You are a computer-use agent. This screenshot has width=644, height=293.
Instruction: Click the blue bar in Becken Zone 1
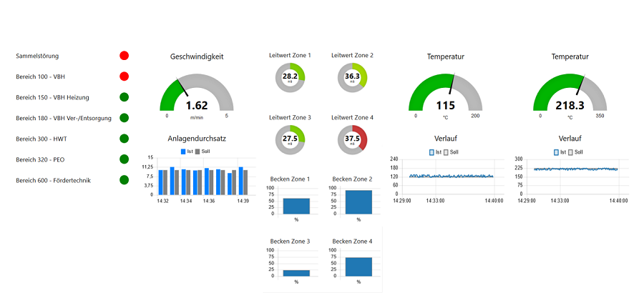296,206
